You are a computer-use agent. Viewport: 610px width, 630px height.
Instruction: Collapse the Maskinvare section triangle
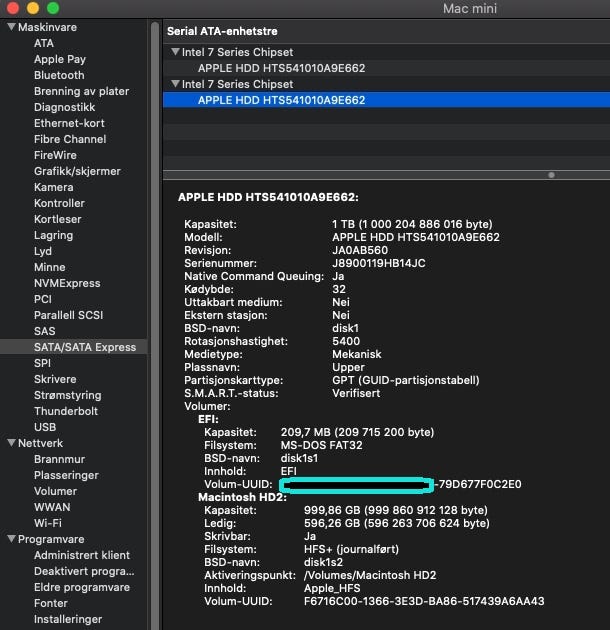pos(10,27)
